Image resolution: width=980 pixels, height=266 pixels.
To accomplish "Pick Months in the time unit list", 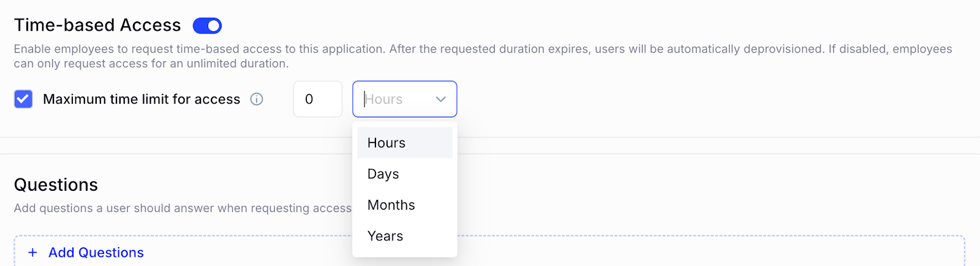I will click(x=391, y=205).
